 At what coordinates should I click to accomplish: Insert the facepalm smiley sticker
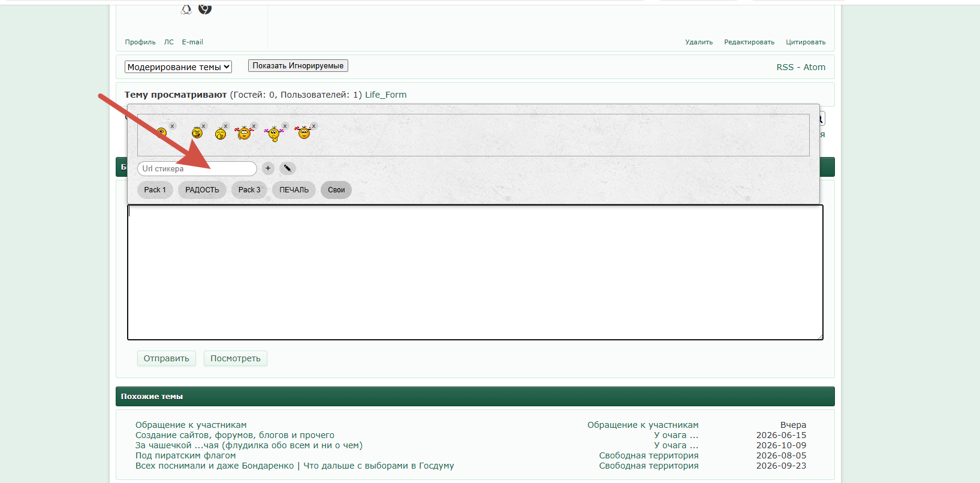point(221,133)
